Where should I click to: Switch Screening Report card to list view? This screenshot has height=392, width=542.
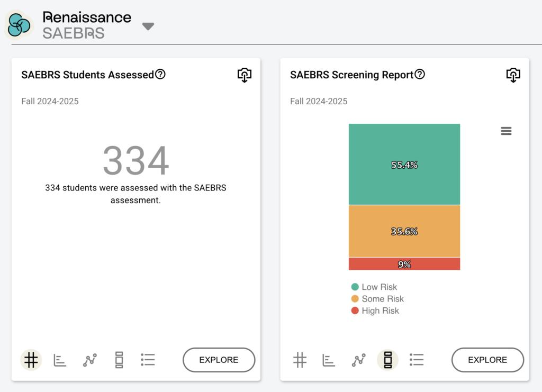point(417,360)
